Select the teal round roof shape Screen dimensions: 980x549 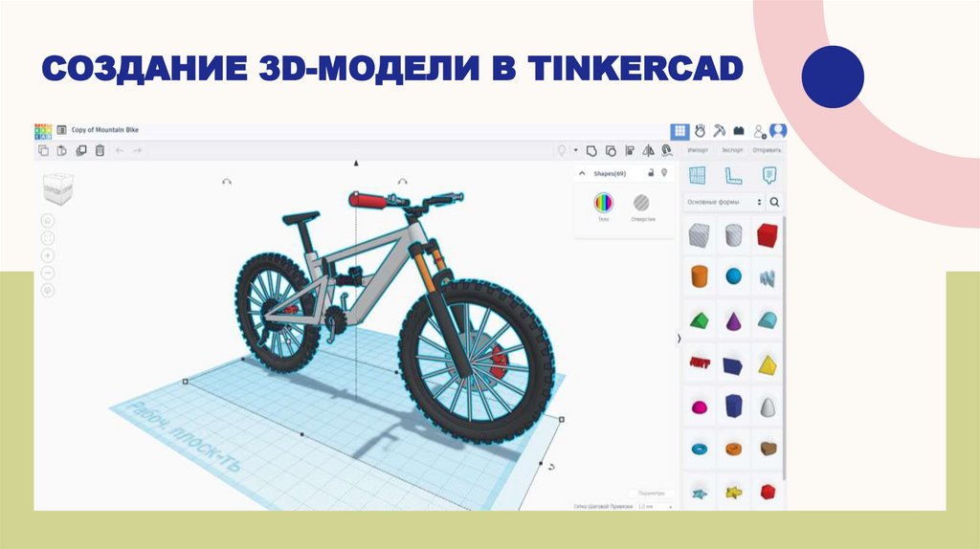(x=767, y=321)
